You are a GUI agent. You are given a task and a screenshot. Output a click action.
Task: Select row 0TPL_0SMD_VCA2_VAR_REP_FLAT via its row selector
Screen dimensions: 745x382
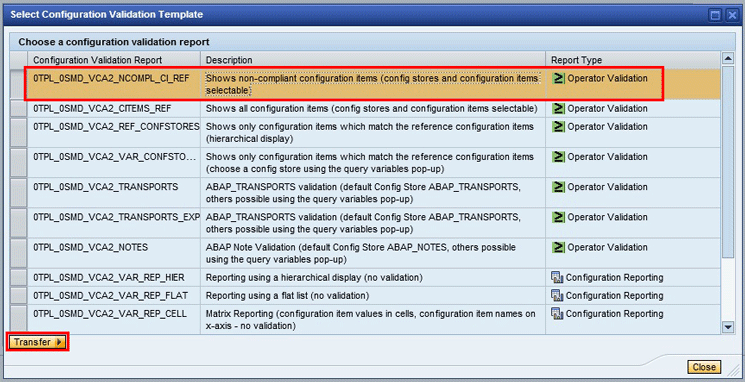[x=19, y=296]
